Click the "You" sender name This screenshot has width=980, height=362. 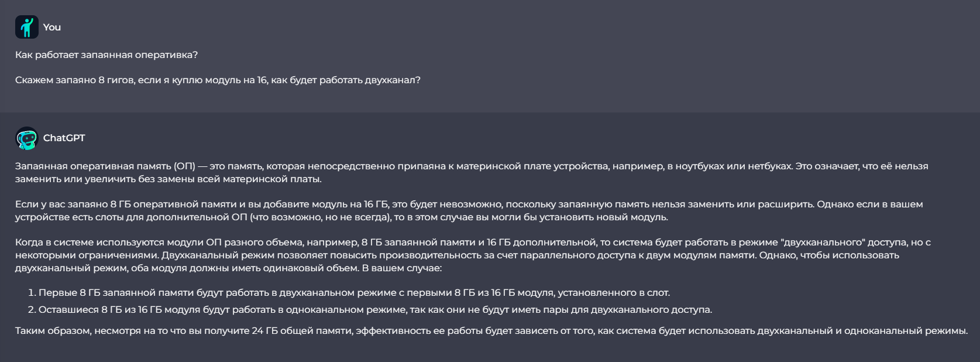[x=52, y=27]
